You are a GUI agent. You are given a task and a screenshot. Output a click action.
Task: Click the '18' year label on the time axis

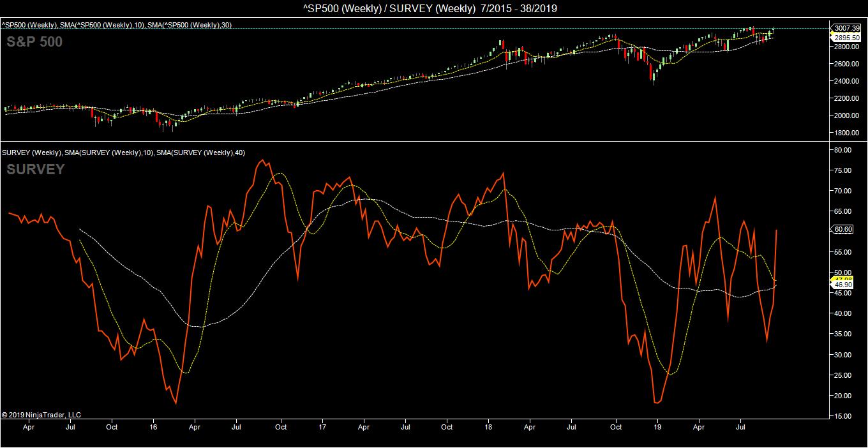click(x=489, y=427)
